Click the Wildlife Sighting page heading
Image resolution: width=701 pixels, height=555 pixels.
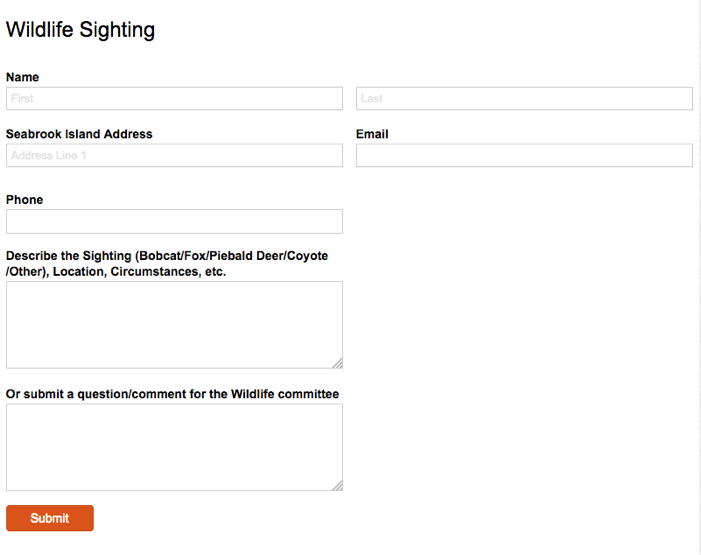click(x=80, y=30)
